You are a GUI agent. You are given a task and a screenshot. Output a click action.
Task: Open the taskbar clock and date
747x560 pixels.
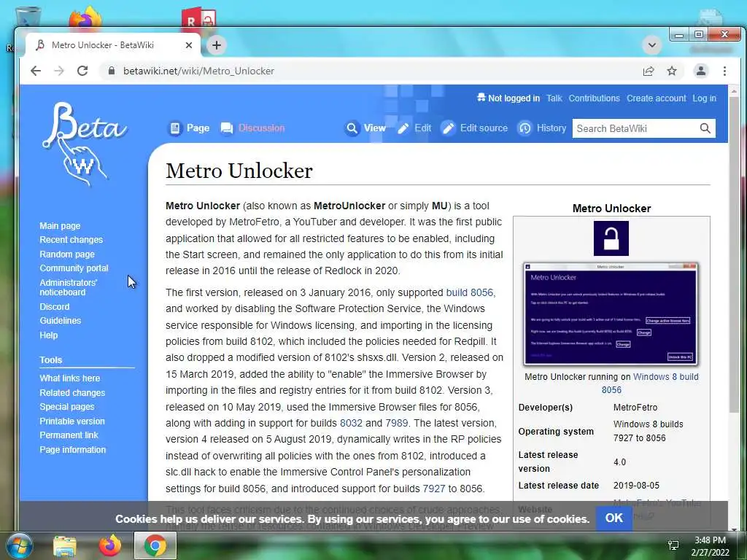pyautogui.click(x=710, y=546)
